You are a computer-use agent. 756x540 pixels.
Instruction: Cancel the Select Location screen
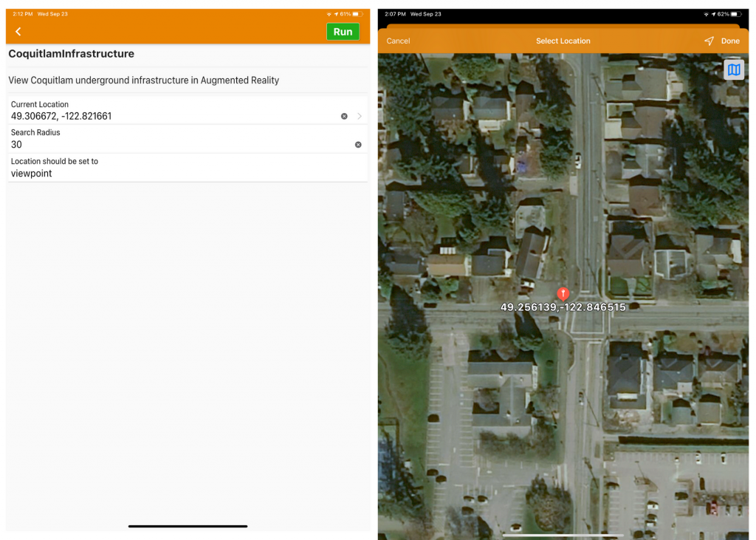[x=398, y=41]
